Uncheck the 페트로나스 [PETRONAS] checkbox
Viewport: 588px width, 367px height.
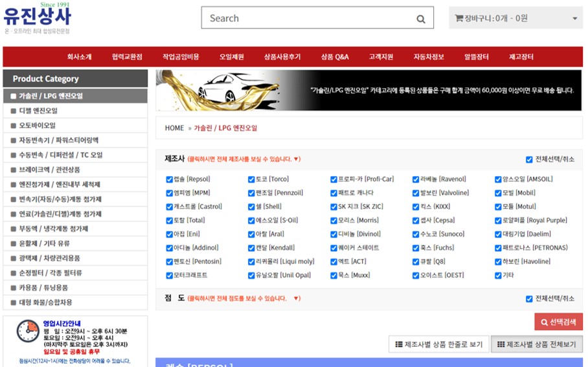pos(498,248)
